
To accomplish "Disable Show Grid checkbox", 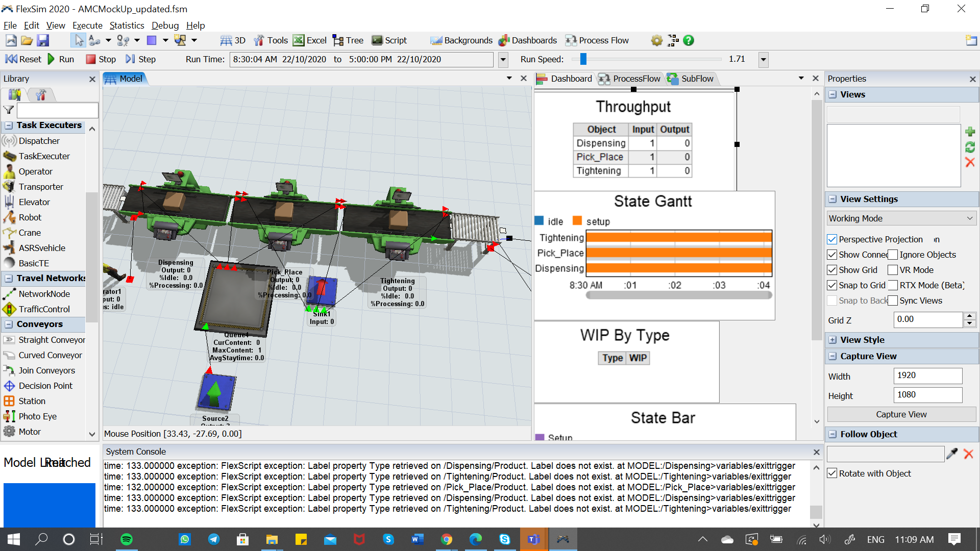I will tap(832, 270).
